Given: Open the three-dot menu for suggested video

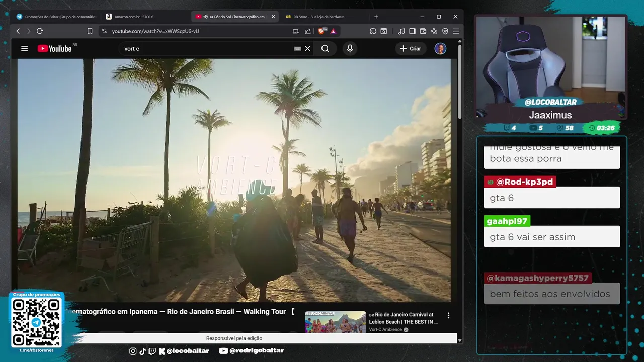Looking at the screenshot, I should tap(448, 316).
